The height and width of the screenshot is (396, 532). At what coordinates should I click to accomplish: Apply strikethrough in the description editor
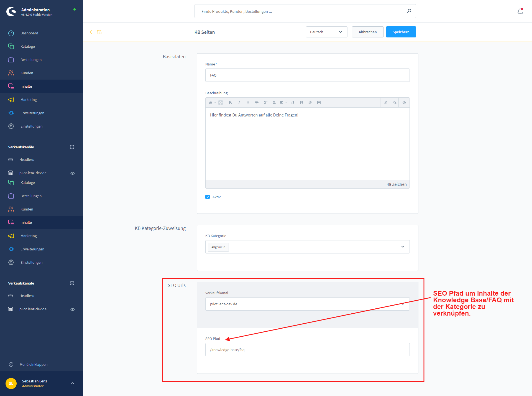[x=257, y=103]
